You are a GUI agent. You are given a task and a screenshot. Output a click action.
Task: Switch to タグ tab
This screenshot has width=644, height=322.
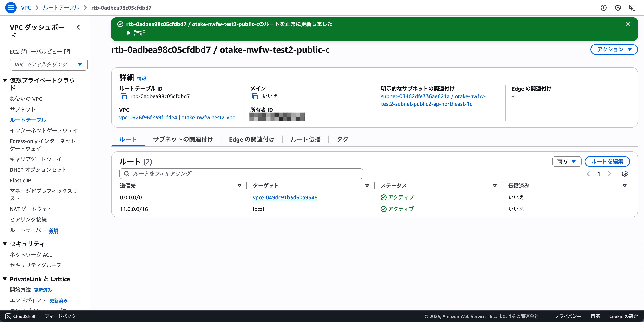point(343,139)
